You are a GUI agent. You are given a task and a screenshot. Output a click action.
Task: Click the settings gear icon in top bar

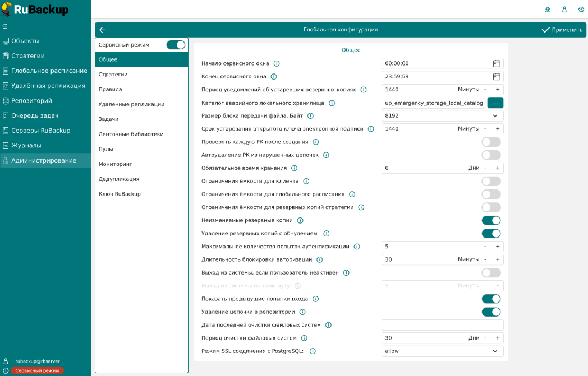(581, 10)
